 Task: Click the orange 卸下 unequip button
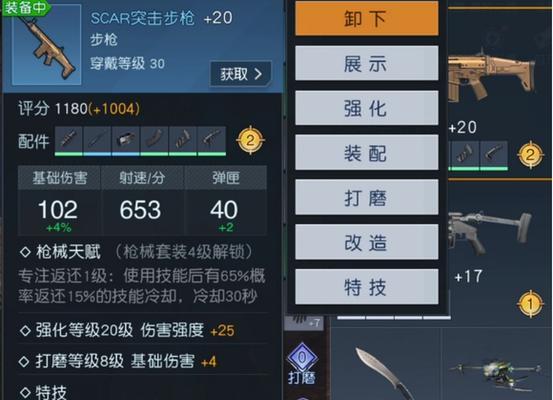(367, 18)
